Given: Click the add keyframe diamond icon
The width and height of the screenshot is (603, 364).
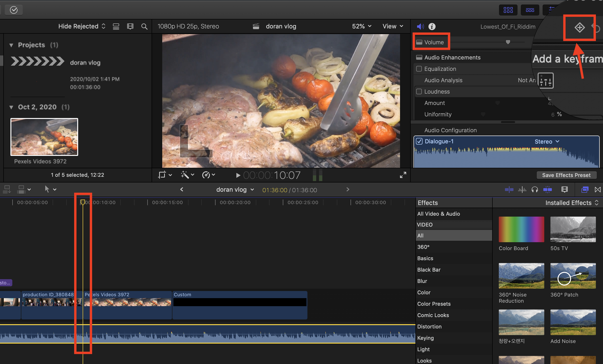Looking at the screenshot, I should pyautogui.click(x=580, y=27).
